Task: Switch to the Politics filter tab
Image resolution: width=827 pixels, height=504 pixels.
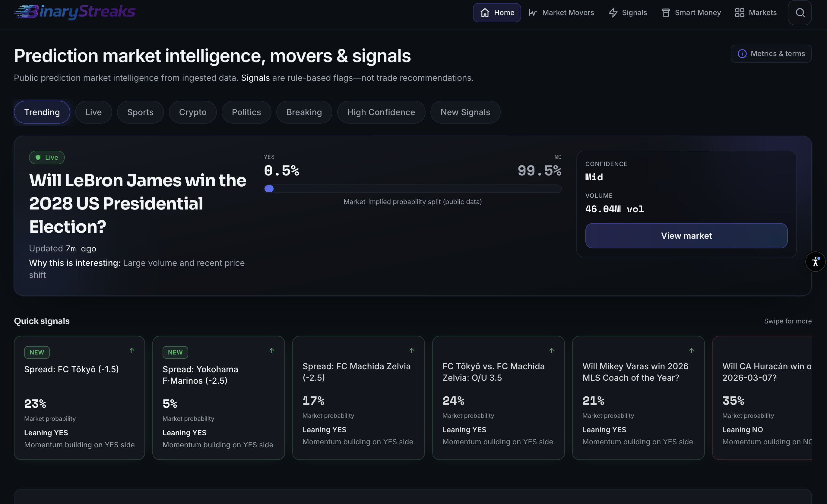Action: pos(246,112)
